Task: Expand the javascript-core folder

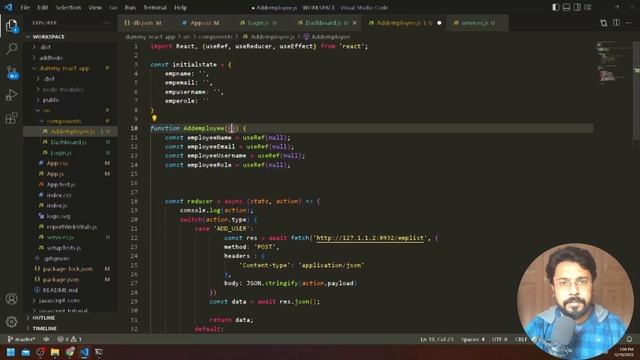Action: [x=59, y=300]
